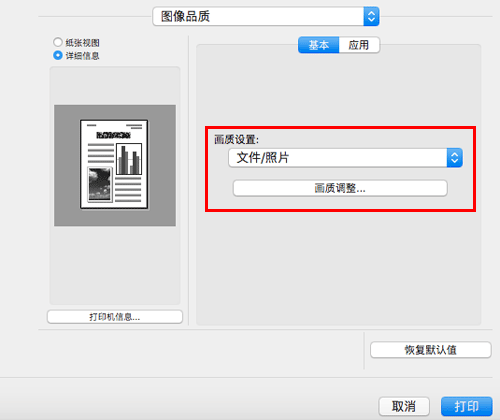The width and height of the screenshot is (500, 420).
Task: Click the 恢复默认值 button
Action: click(431, 350)
